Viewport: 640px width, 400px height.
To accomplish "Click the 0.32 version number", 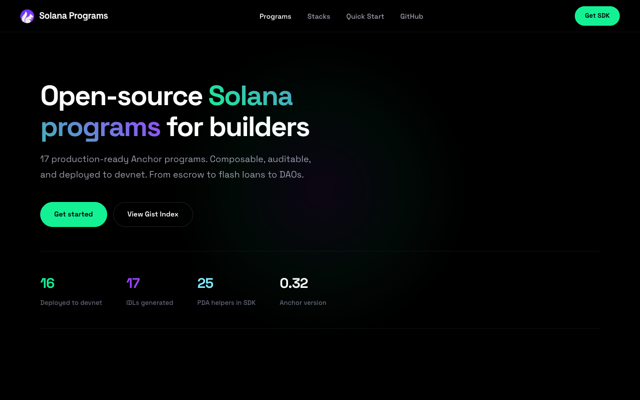I will pos(294,283).
